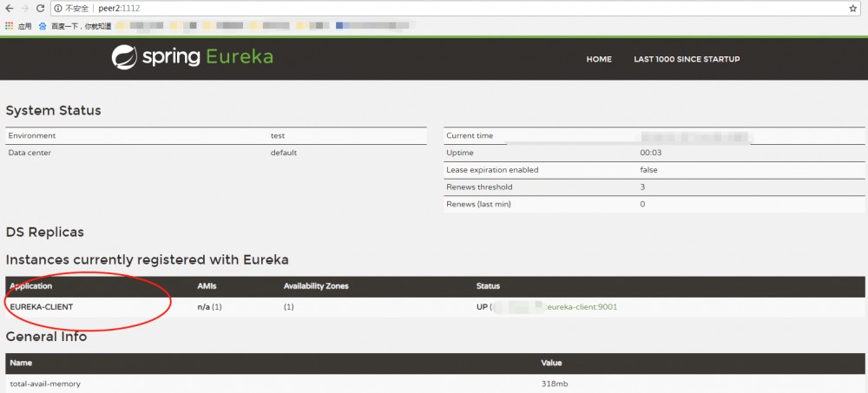Viewport: 868px width, 393px height.
Task: Select the Value column header in General Info
Action: pyautogui.click(x=551, y=364)
